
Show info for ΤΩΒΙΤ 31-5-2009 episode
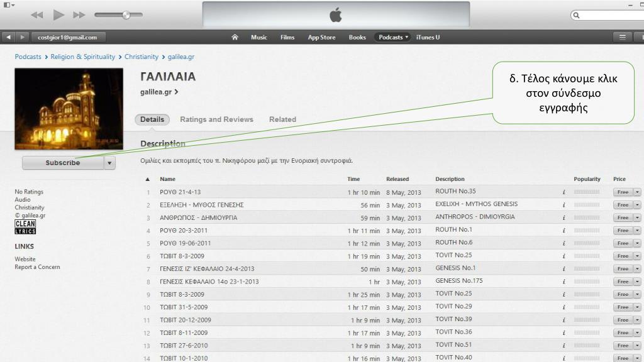click(564, 307)
